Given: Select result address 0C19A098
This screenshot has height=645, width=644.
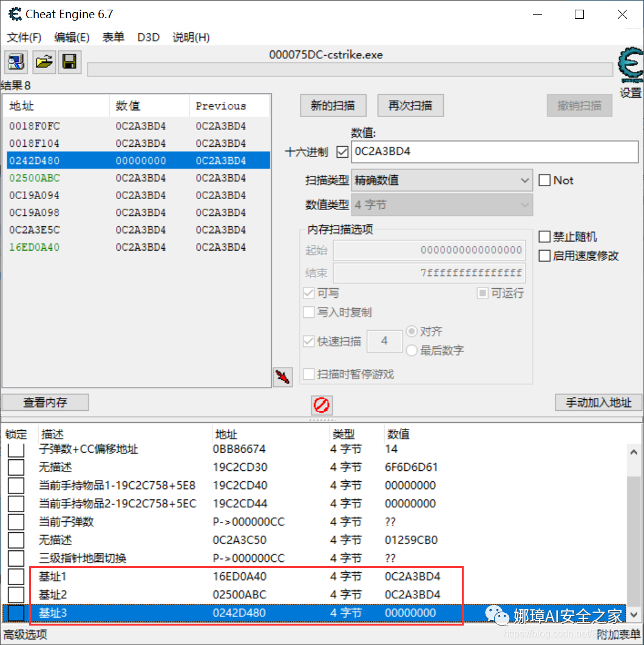Looking at the screenshot, I should [x=35, y=212].
